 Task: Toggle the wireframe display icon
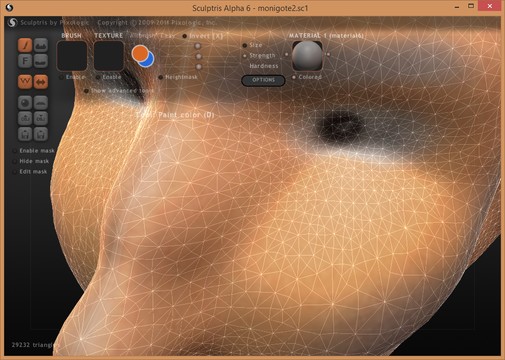pos(25,82)
